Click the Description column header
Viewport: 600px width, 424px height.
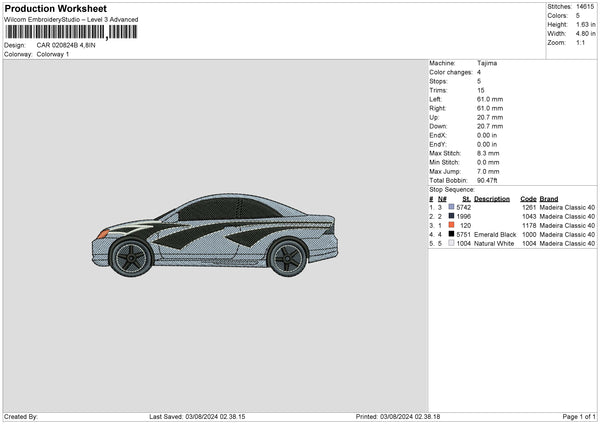click(491, 198)
